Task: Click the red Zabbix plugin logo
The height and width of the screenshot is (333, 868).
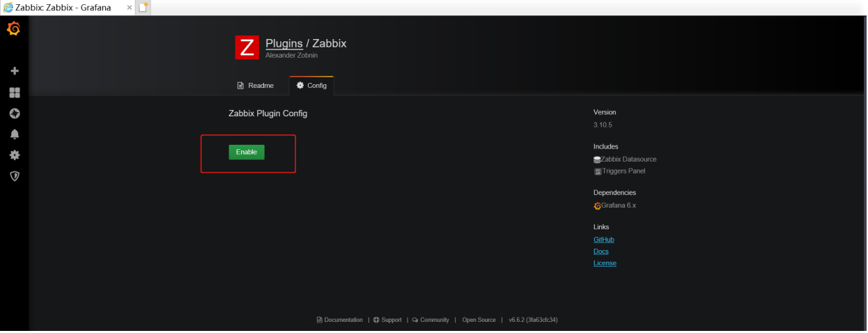Action: 247,47
